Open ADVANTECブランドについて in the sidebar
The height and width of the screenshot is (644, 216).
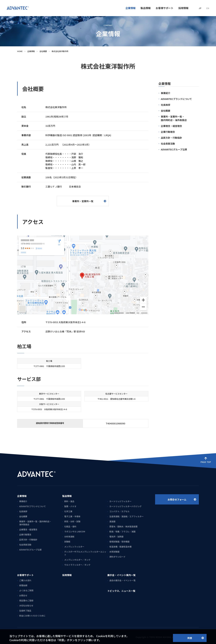pyautogui.click(x=176, y=99)
